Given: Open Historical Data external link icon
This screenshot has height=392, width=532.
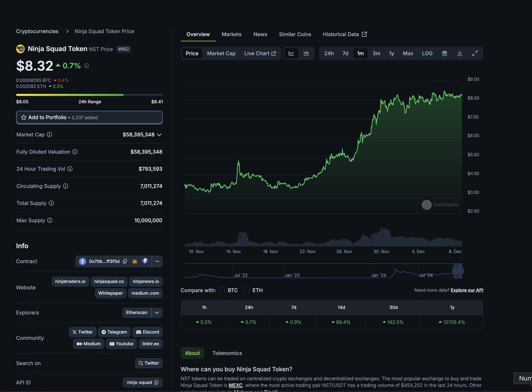Looking at the screenshot, I should tap(364, 34).
